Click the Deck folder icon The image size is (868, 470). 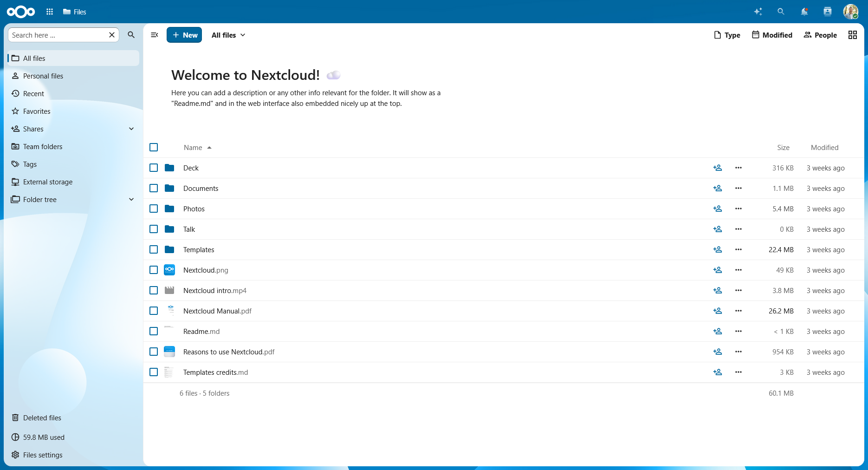click(169, 168)
